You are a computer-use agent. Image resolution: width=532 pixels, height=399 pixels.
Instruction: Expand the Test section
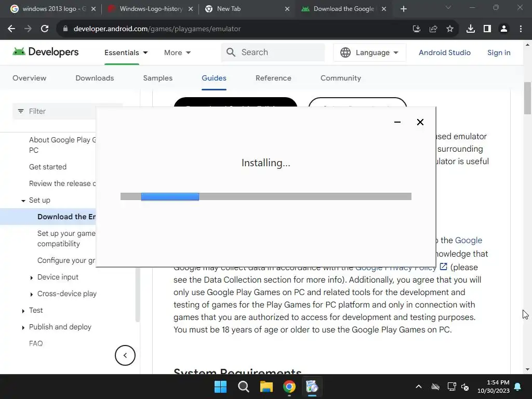pyautogui.click(x=23, y=311)
